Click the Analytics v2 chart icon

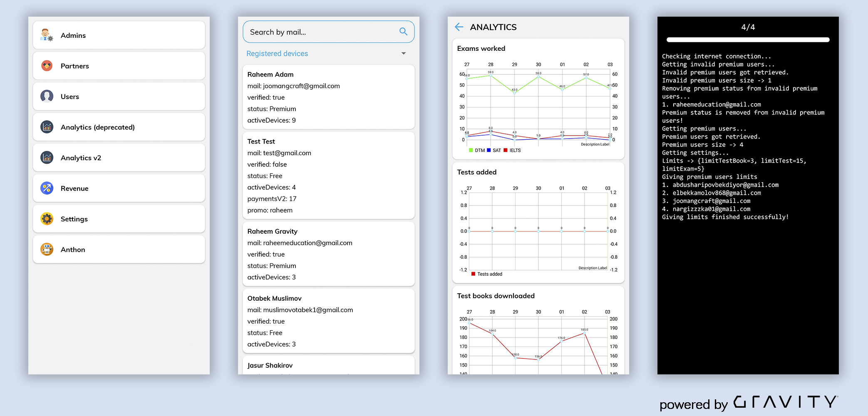(47, 158)
